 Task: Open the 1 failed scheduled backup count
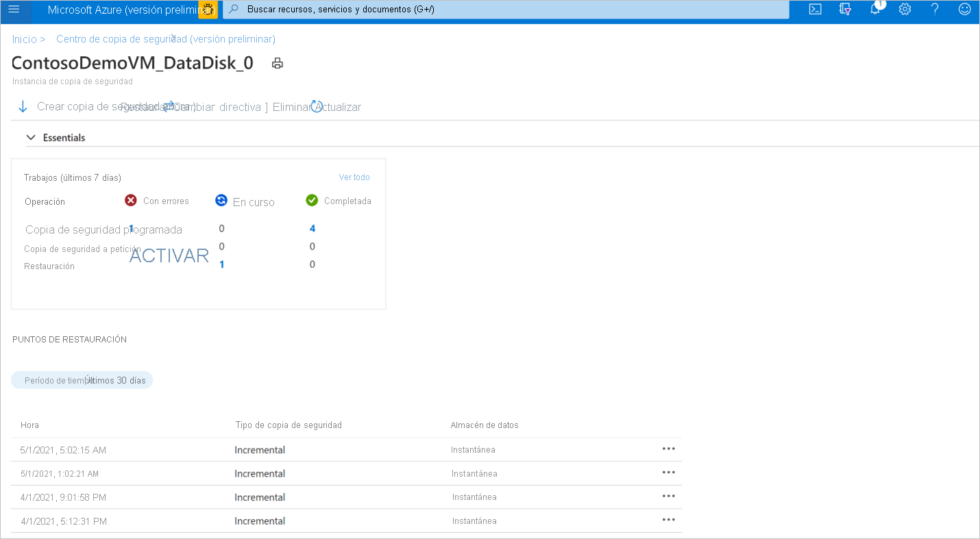[x=131, y=229]
